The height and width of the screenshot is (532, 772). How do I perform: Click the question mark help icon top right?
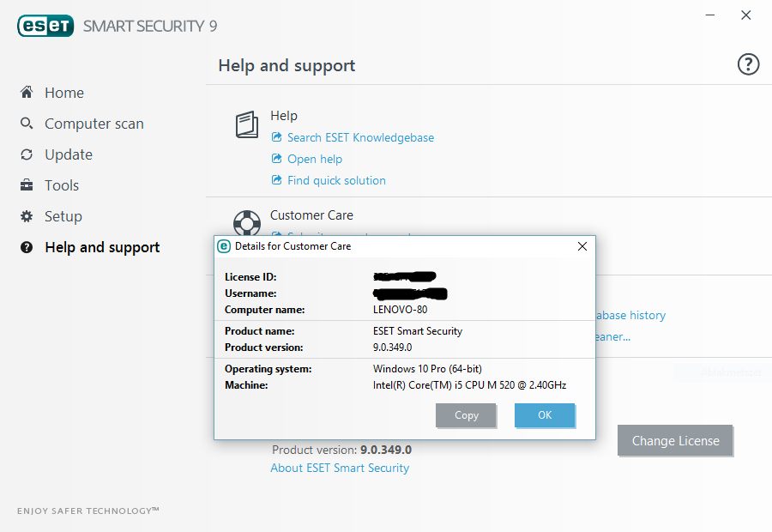tap(748, 64)
